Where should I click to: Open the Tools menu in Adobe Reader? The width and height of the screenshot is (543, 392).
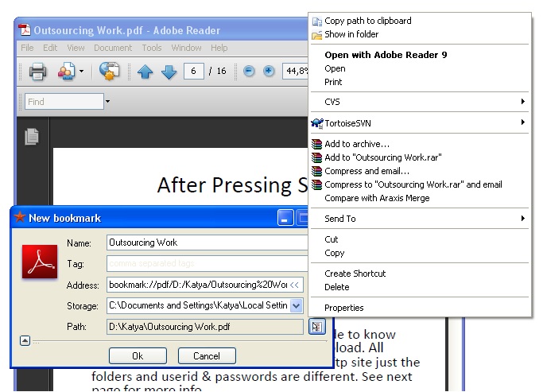click(152, 48)
